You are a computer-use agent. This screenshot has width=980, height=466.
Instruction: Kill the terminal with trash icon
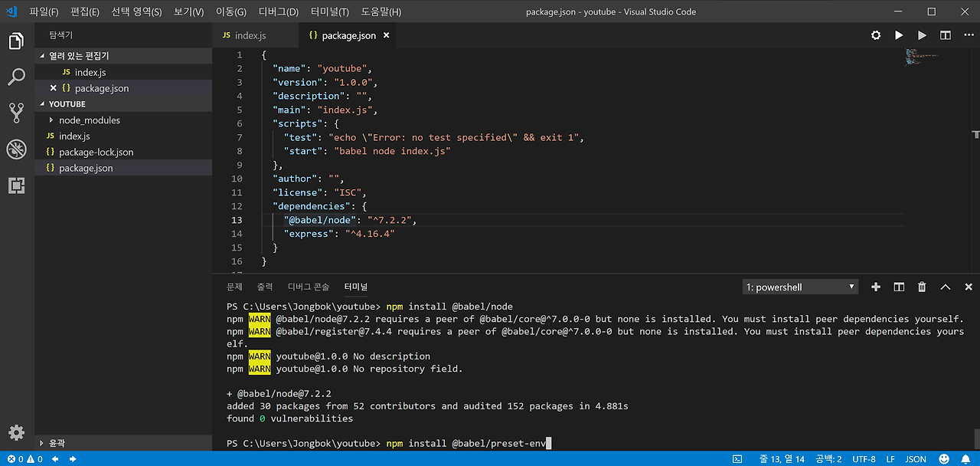(922, 287)
